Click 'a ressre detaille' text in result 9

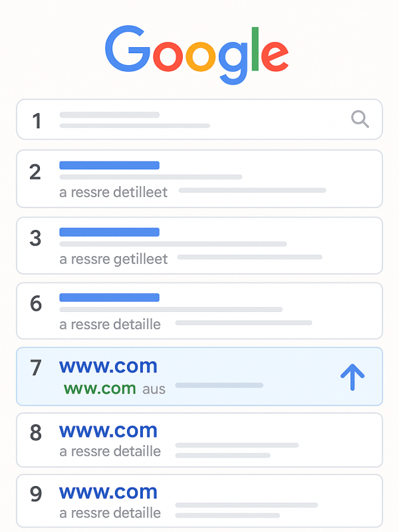coord(110,513)
